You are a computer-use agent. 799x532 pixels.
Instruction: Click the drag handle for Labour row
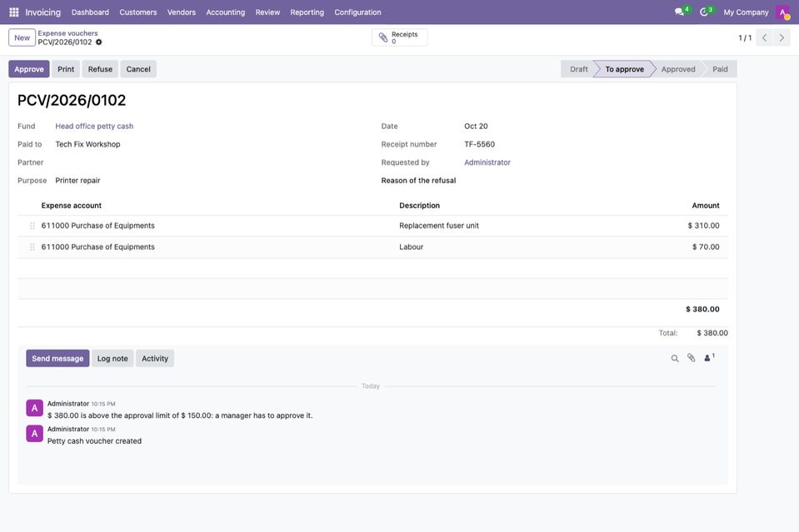click(x=32, y=247)
